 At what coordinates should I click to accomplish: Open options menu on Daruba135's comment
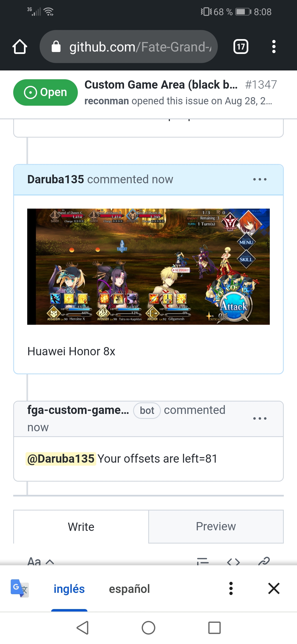point(260,179)
